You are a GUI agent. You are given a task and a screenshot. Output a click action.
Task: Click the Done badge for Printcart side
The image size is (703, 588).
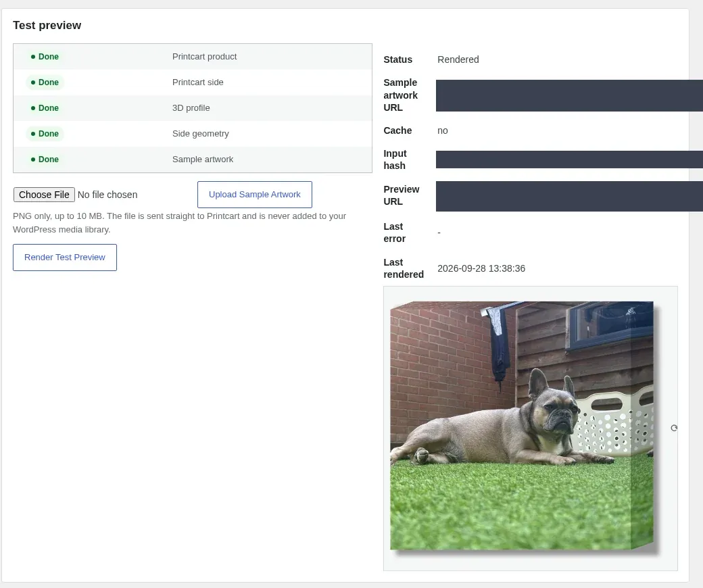[45, 82]
